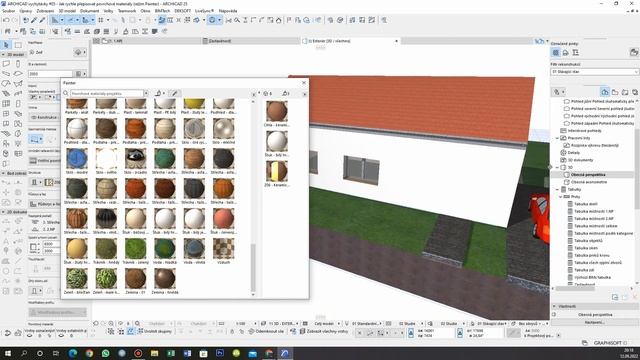640x360 pixels.
Task: Open Microsoft Edge from the taskbar
Action: tap(73, 353)
